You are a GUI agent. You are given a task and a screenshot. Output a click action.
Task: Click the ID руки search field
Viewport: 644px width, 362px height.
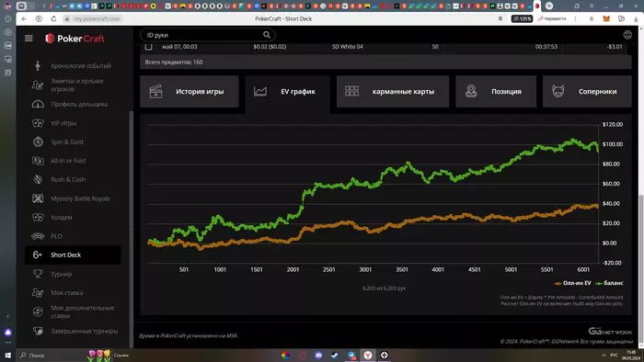click(207, 35)
